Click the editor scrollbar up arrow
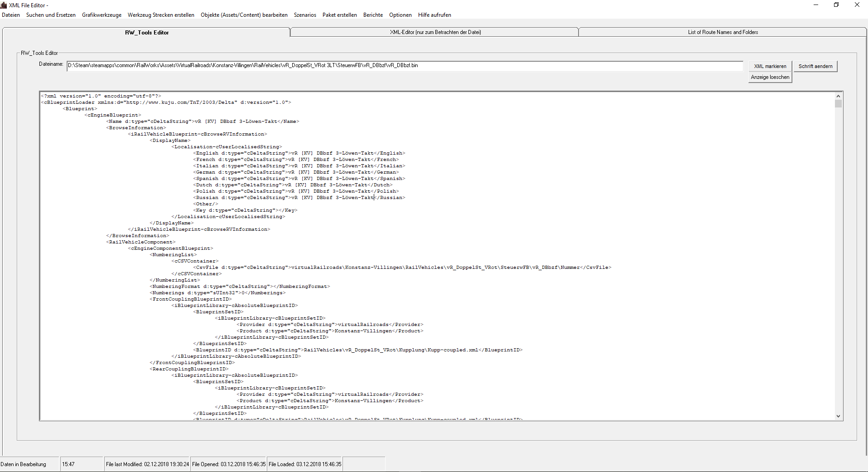Screen dimensions: 868x472 coord(838,96)
